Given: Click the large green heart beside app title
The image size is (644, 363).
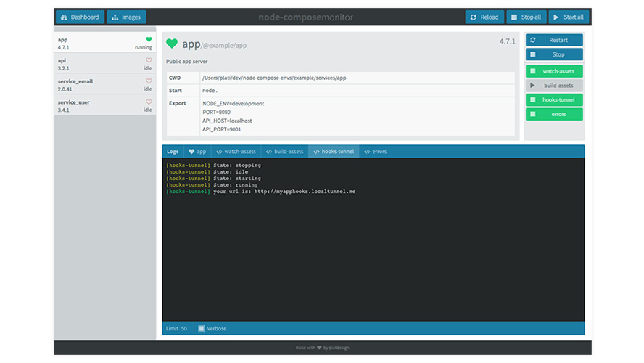Looking at the screenshot, I should pos(172,44).
